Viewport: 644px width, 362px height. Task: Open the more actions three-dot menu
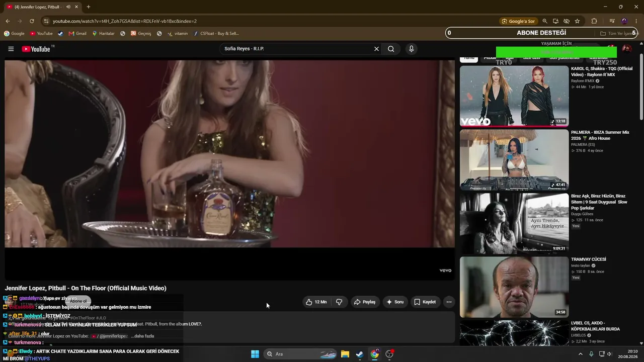click(x=449, y=302)
